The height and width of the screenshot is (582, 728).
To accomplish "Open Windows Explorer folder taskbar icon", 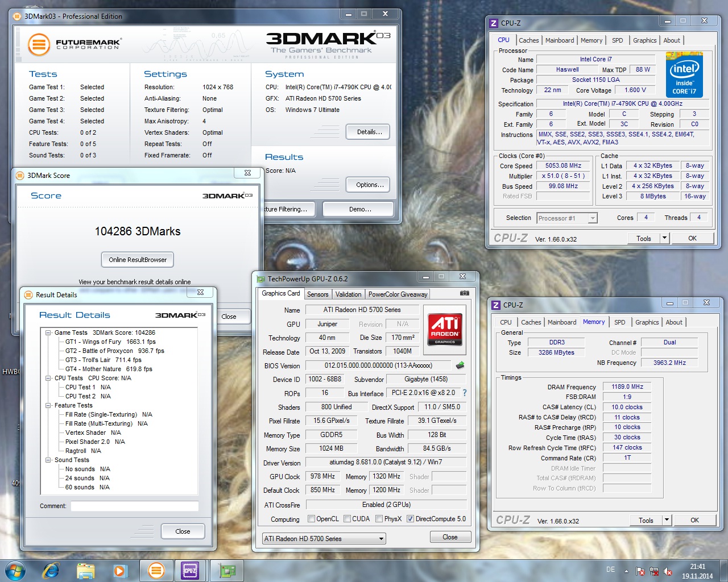I will (x=85, y=570).
